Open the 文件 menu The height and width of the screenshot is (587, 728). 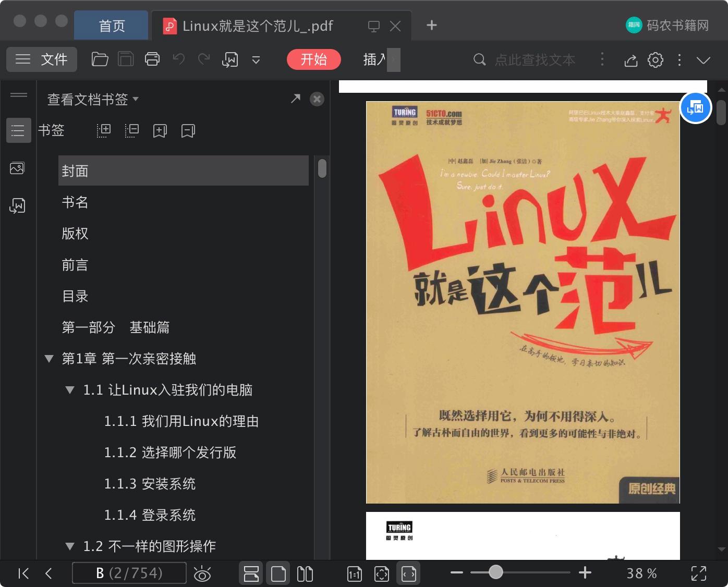tap(42, 59)
